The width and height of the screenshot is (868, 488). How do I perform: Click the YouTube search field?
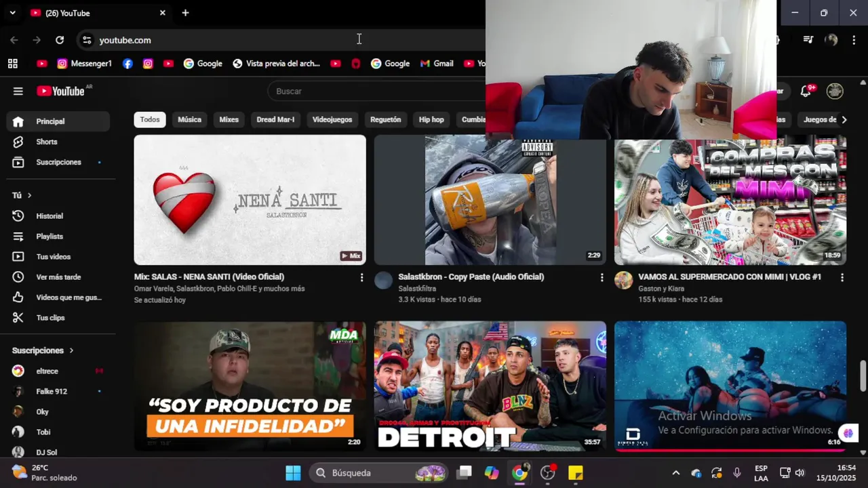[377, 91]
